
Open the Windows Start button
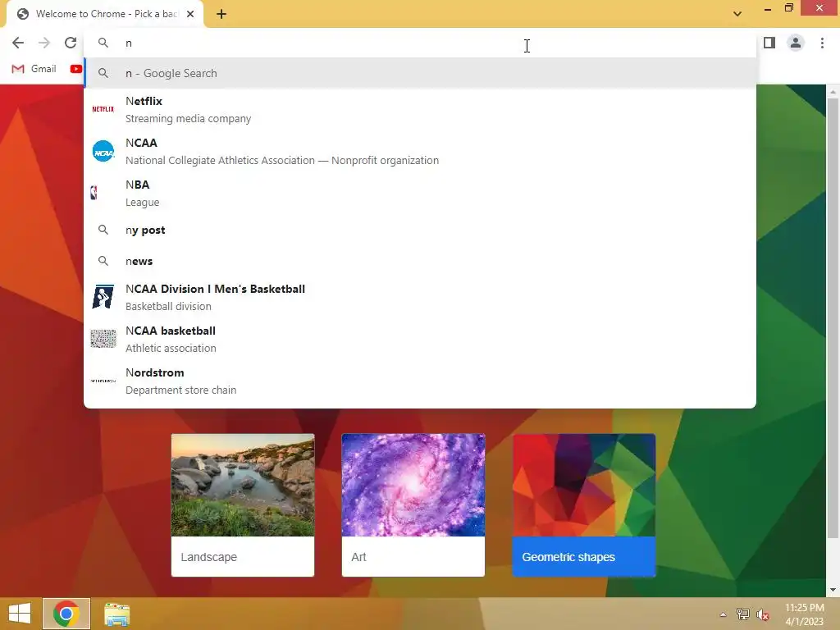(20, 614)
